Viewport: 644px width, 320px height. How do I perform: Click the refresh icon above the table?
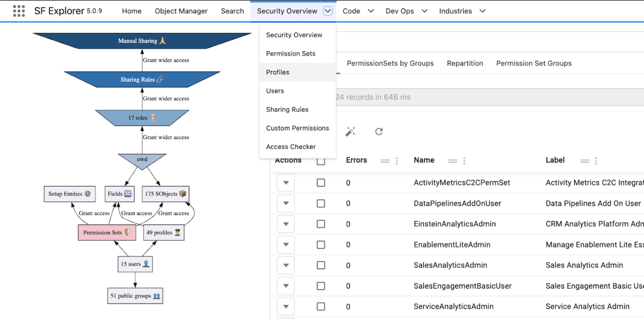(x=379, y=132)
